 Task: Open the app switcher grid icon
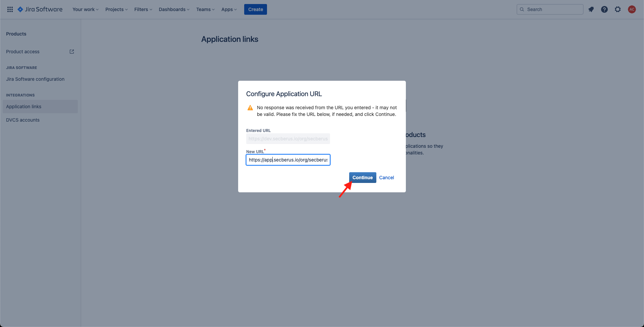(10, 9)
